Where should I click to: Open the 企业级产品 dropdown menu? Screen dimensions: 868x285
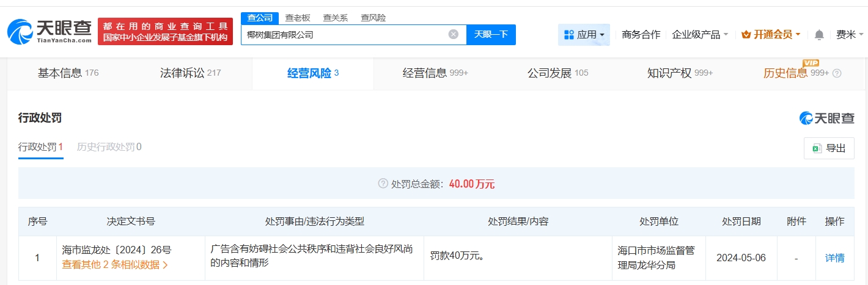(700, 35)
